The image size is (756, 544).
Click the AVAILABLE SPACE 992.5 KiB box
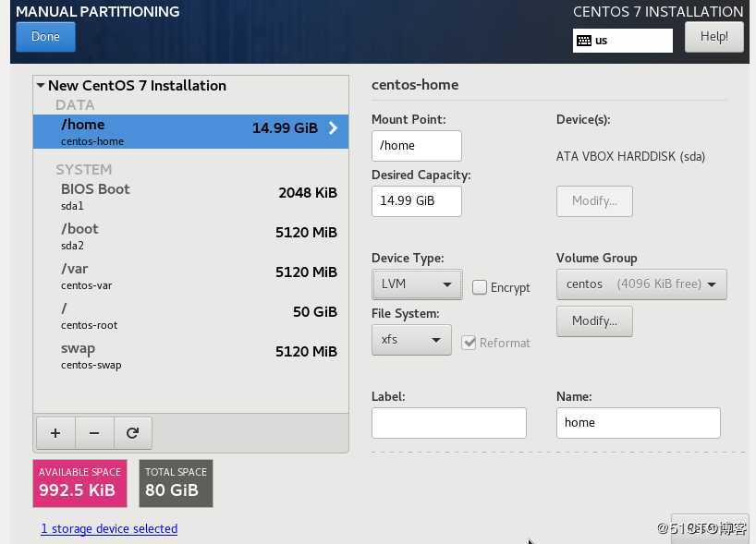click(x=80, y=483)
